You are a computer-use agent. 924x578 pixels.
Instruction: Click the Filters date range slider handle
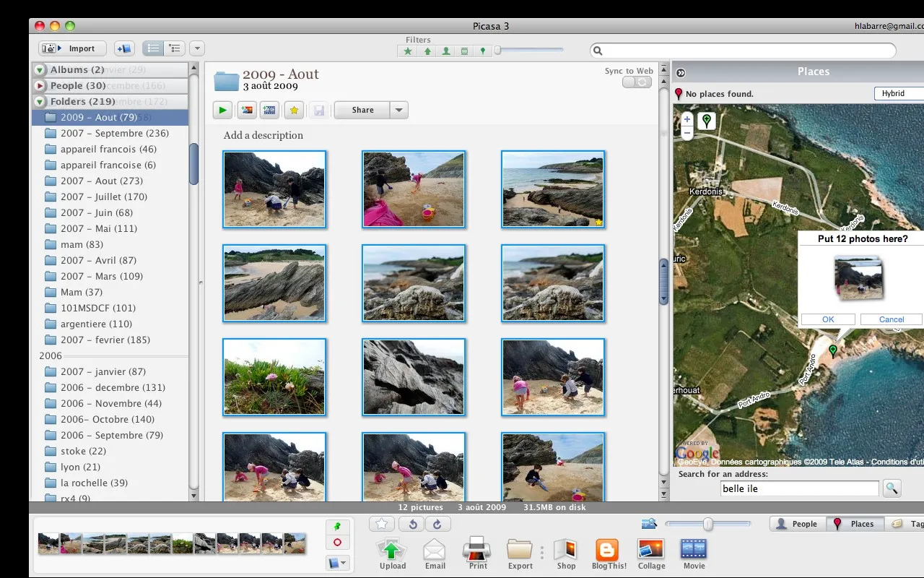tap(497, 51)
